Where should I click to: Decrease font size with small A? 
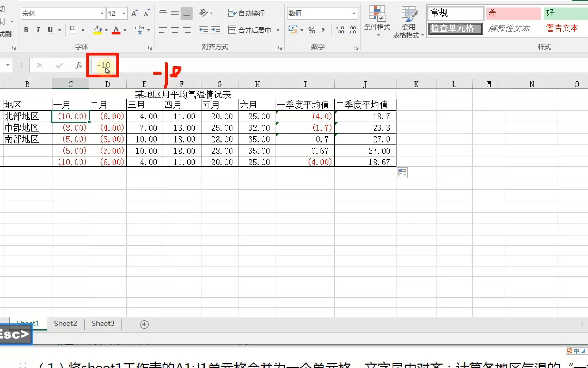click(147, 13)
